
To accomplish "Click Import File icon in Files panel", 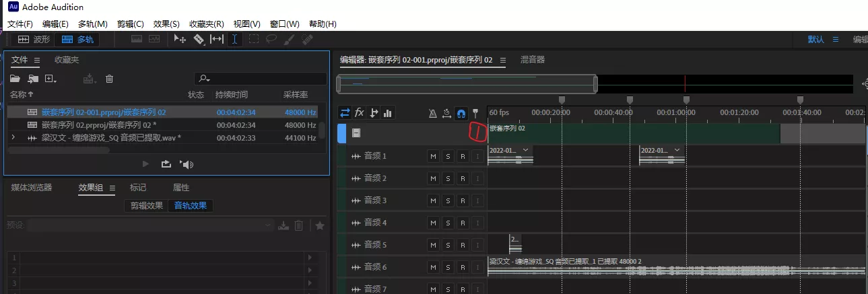I will pyautogui.click(x=33, y=79).
